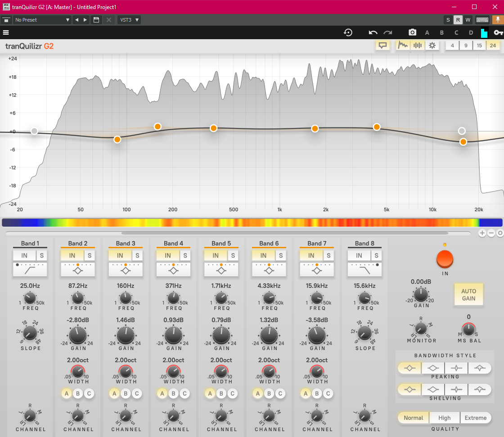Open the virtual keyboard icon
Viewport: 504px width, 437px height.
pyautogui.click(x=482, y=20)
